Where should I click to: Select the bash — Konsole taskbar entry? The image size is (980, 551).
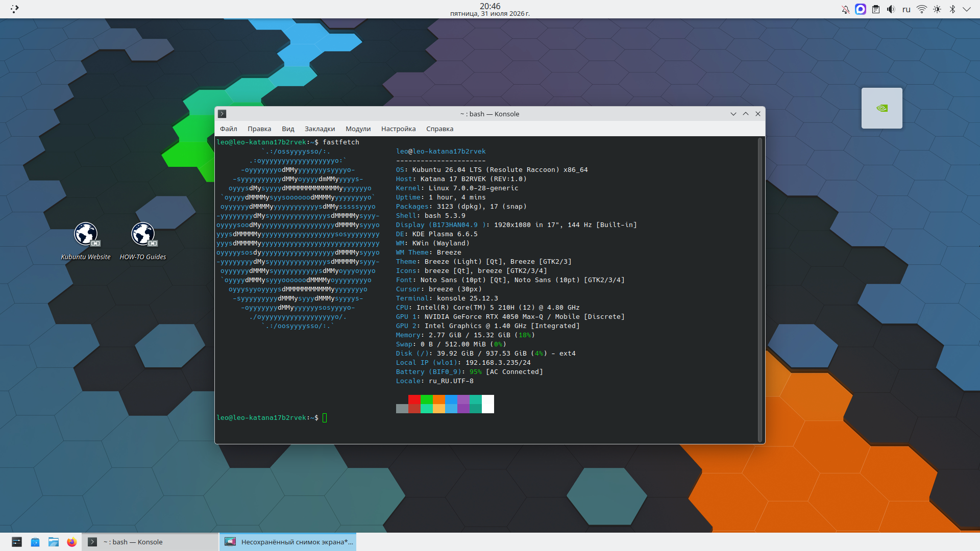[x=150, y=542]
